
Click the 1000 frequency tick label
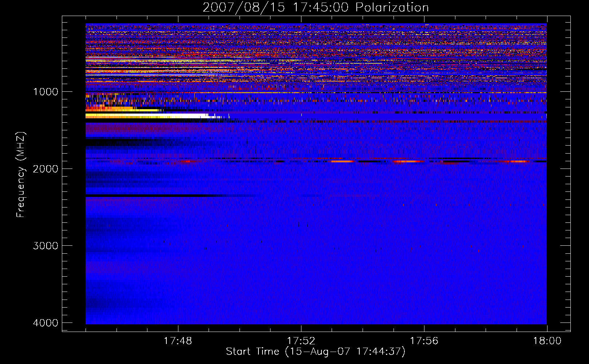tap(46, 92)
